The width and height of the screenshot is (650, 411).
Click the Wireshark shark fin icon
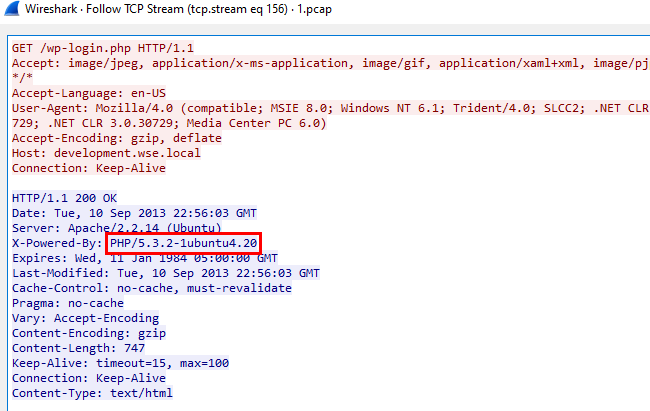12,9
